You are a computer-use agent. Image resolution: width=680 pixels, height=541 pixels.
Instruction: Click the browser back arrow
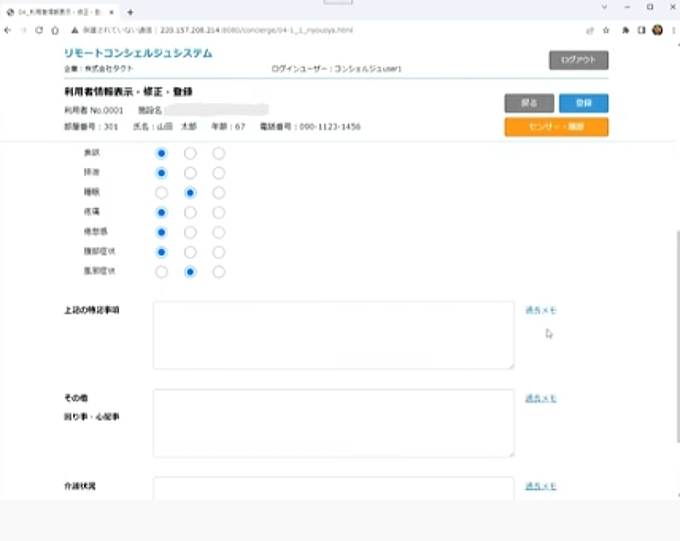[x=9, y=30]
